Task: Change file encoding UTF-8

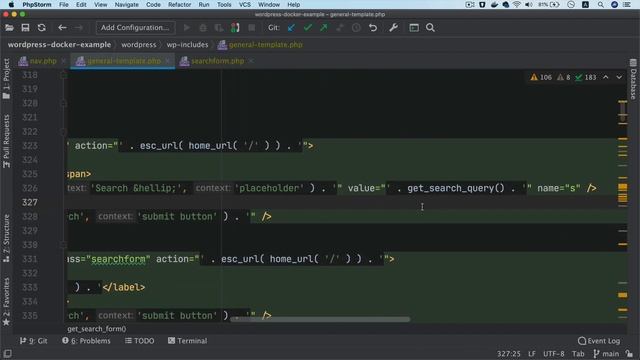Action: coord(553,354)
